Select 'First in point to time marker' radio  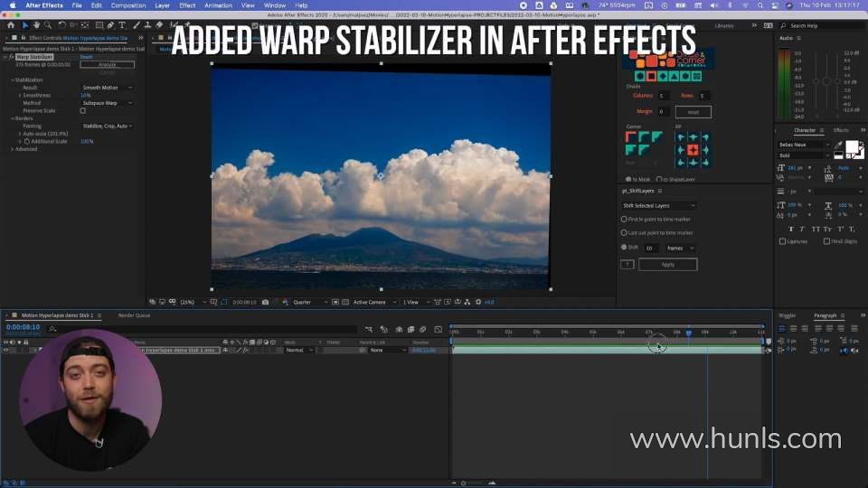pos(624,219)
